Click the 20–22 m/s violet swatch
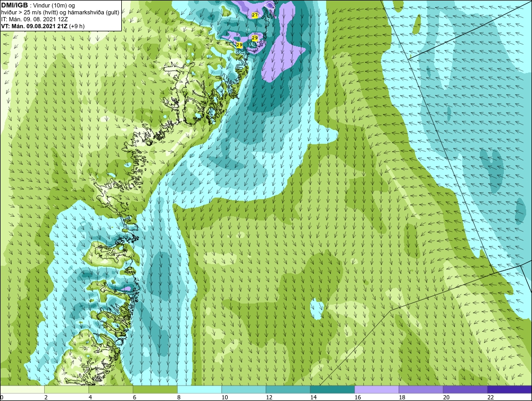The width and height of the screenshot is (532, 401). click(x=465, y=389)
